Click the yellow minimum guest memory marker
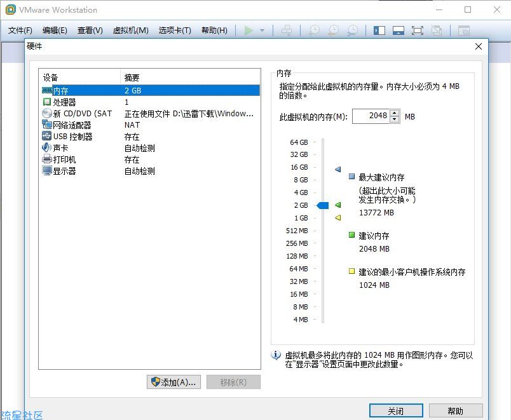Image resolution: width=511 pixels, height=420 pixels. (x=338, y=217)
